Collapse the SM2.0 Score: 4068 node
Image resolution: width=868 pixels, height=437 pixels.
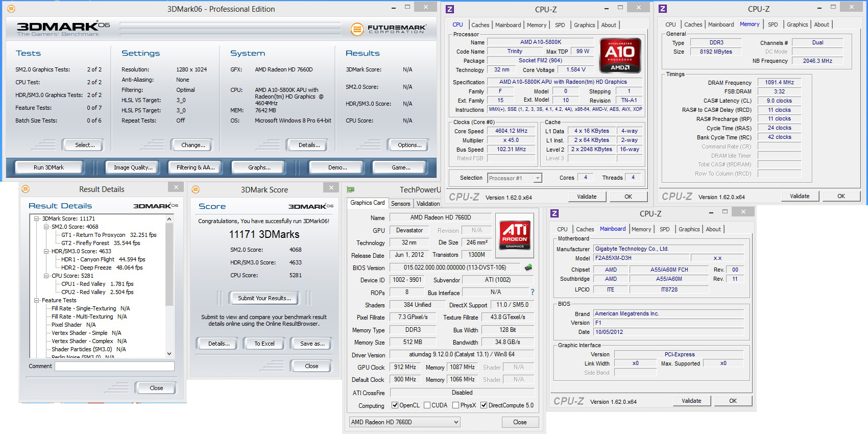[46, 227]
